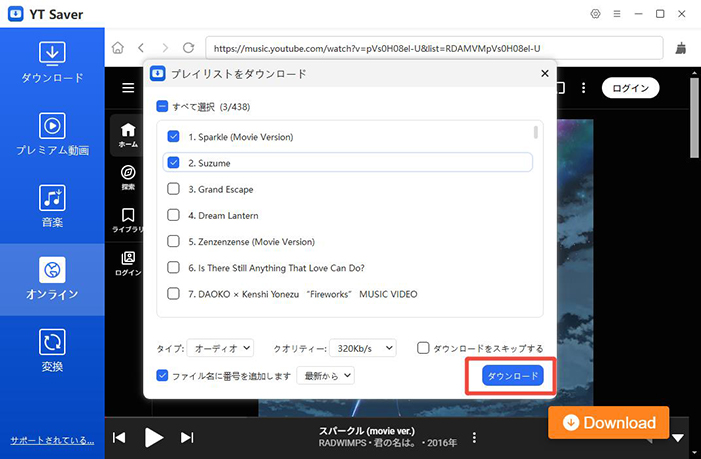
Task: Collapse player with down triangle
Action: click(678, 438)
